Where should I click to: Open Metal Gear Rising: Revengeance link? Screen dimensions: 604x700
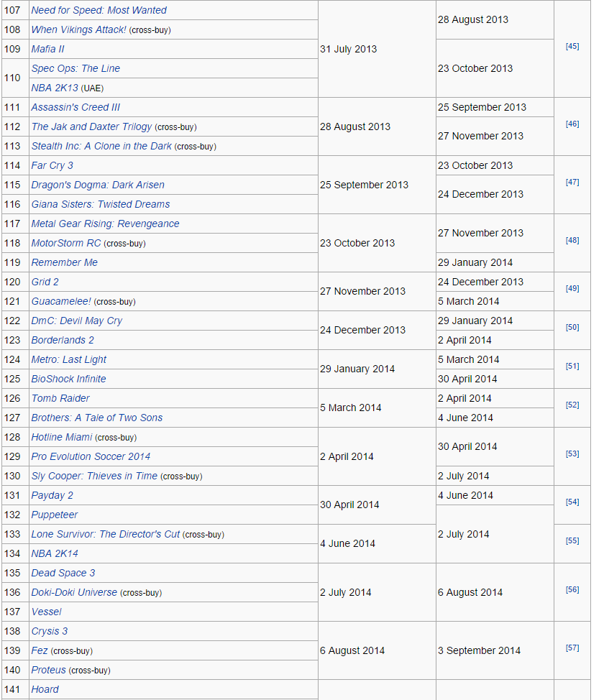pyautogui.click(x=106, y=224)
